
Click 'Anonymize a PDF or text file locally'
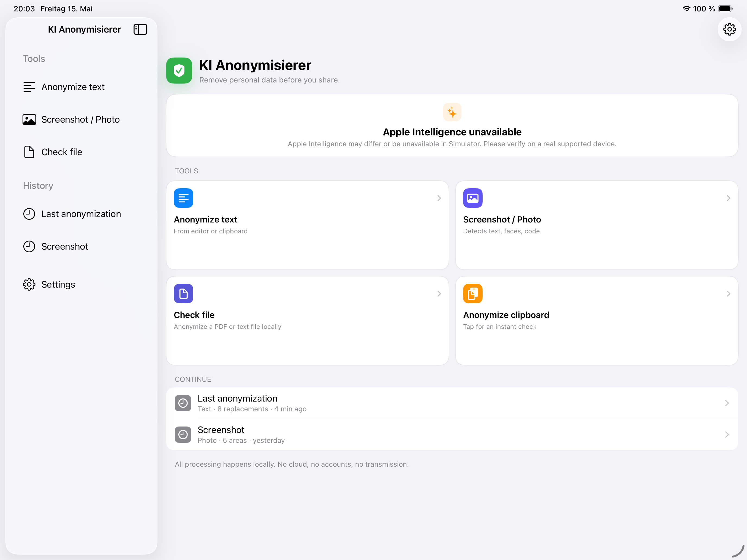click(228, 327)
